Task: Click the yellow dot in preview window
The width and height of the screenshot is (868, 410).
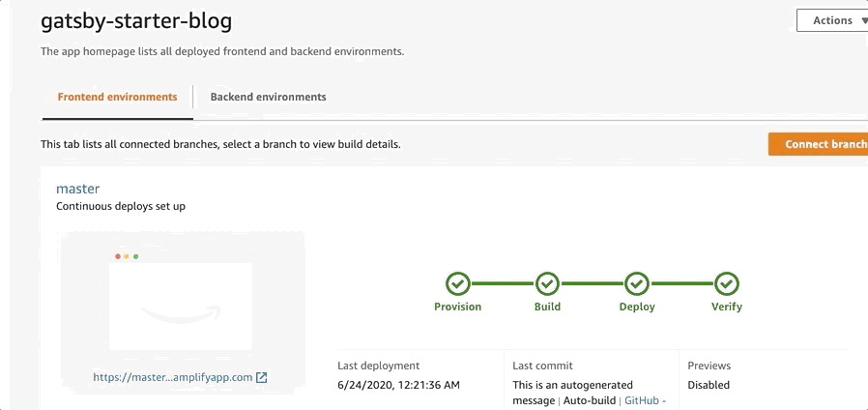Action: point(127,256)
